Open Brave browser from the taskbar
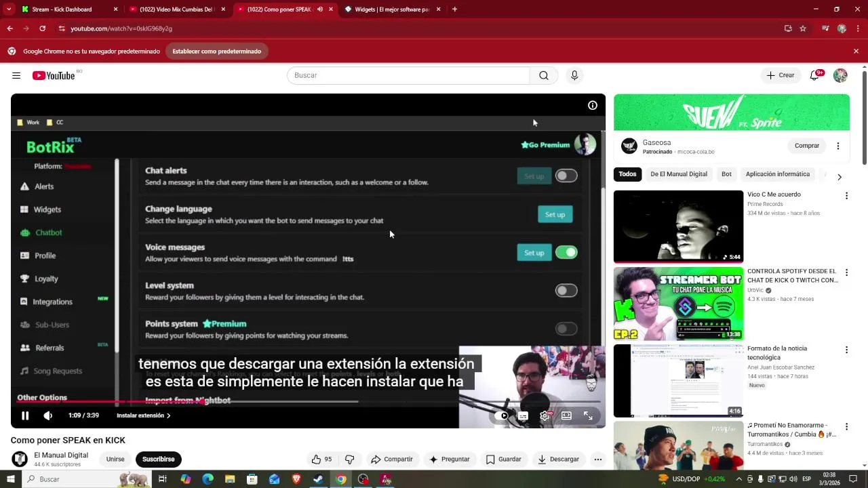 coord(296,479)
